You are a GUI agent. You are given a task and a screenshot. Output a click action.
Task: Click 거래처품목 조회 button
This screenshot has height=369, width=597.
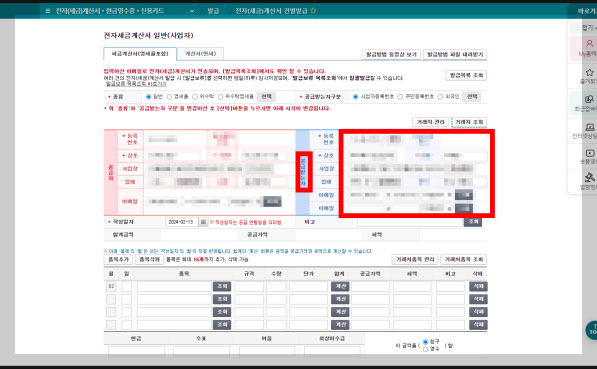463,260
